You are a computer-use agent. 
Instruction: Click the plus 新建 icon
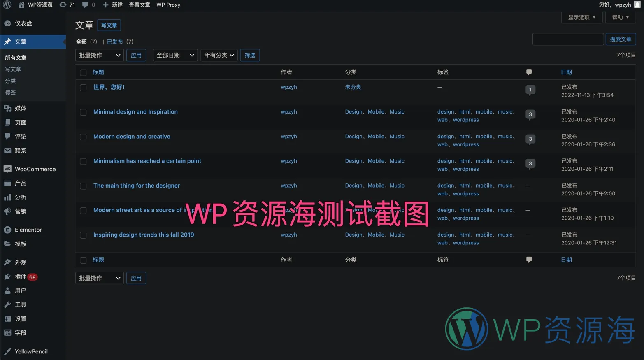coord(106,5)
